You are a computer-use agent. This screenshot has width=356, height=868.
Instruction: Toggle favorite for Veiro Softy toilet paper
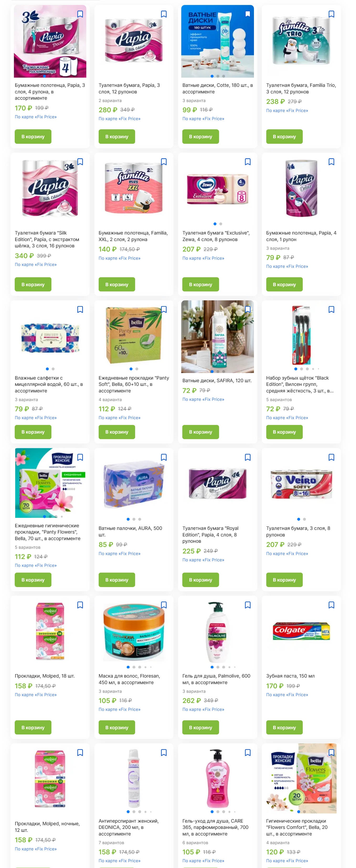(x=331, y=457)
